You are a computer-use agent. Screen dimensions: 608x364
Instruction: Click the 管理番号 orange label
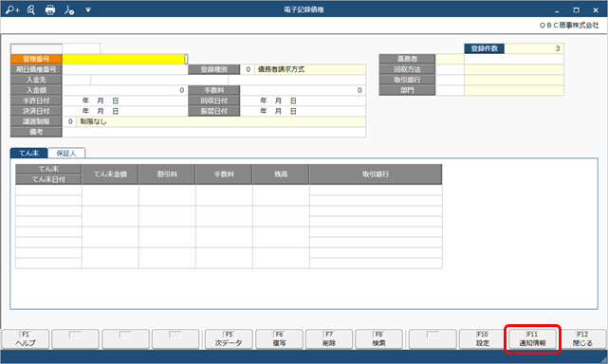click(36, 59)
